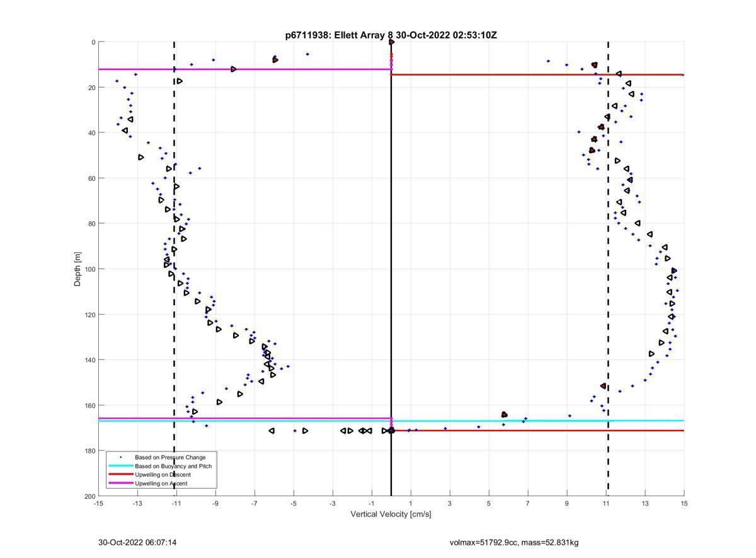Click x-axis tick label positive '13'
Image resolution: width=756 pixels, height=558 pixels.
[x=645, y=503]
